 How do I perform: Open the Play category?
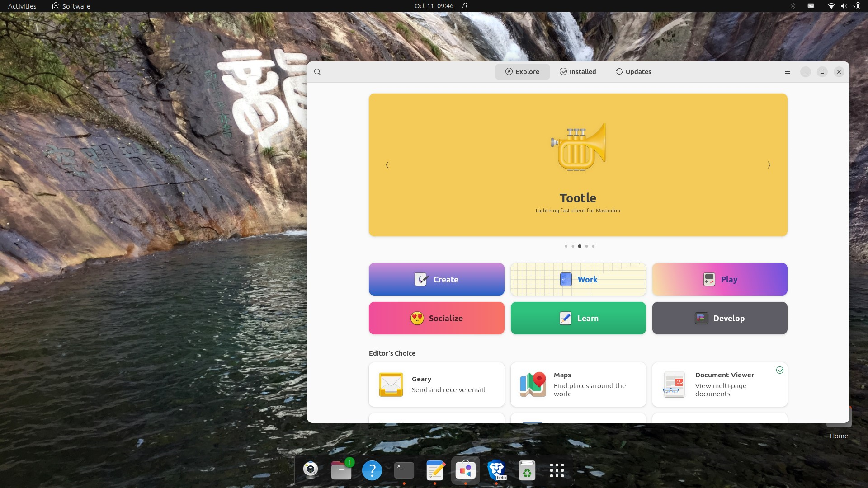point(720,279)
